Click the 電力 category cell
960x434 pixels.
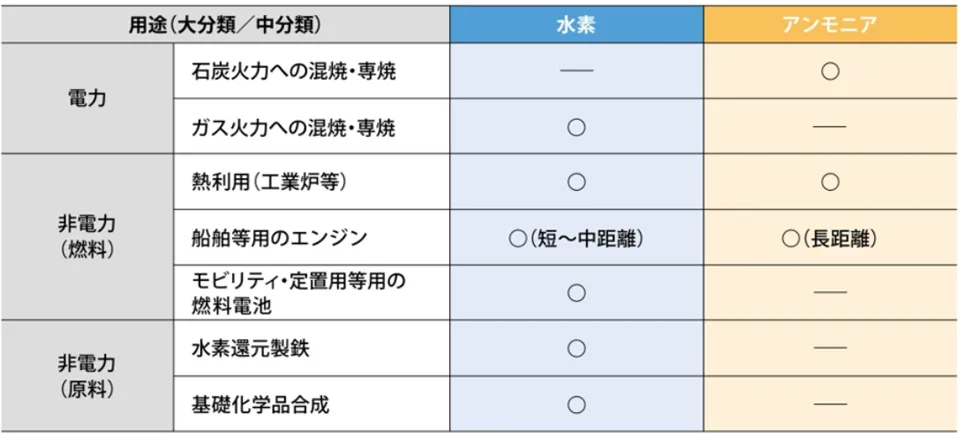click(88, 99)
